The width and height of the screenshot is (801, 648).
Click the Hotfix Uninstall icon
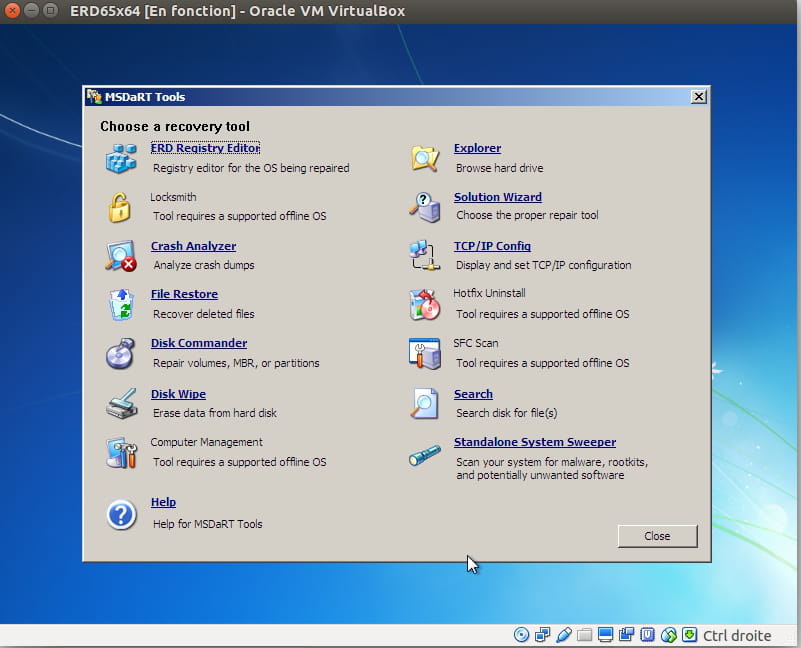tap(425, 305)
